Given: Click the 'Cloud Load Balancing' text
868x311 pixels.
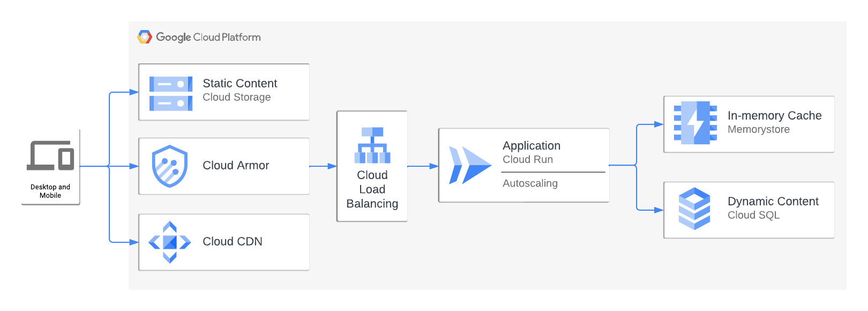Looking at the screenshot, I should point(372,189).
